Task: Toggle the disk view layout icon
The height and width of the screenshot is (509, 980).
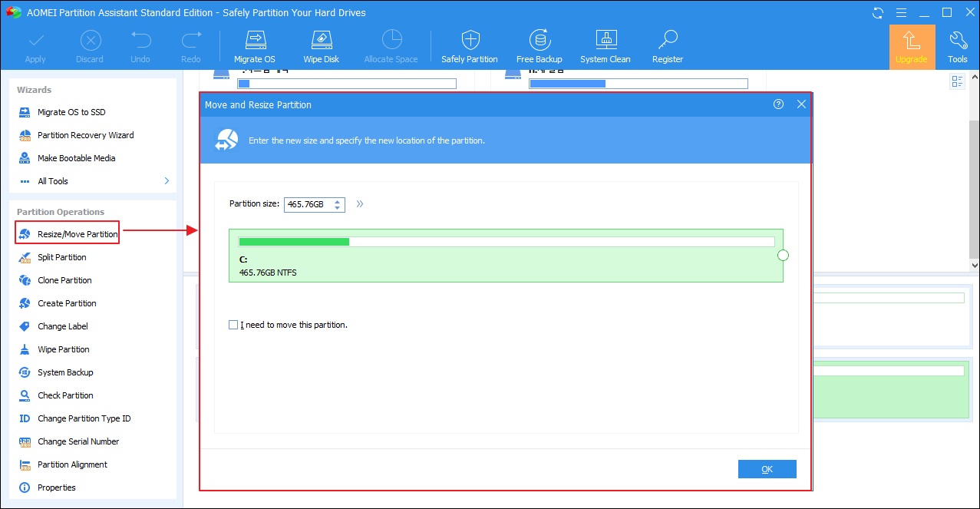Action: click(x=957, y=81)
